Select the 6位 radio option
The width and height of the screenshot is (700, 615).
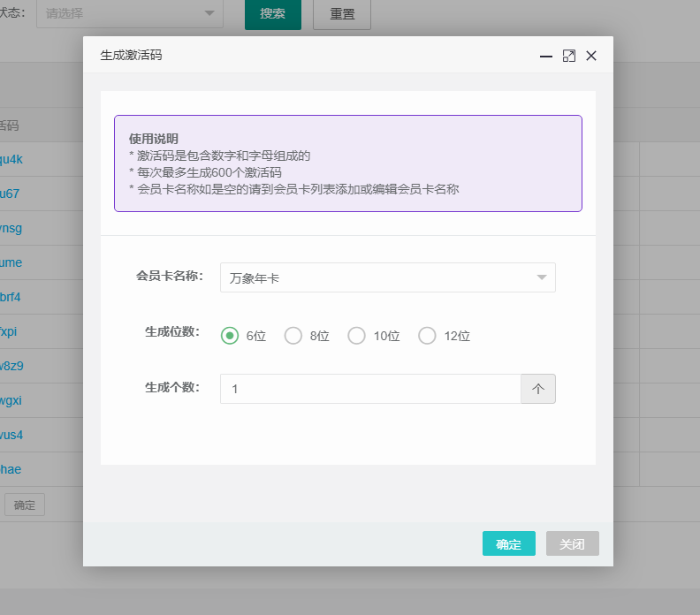pos(230,336)
